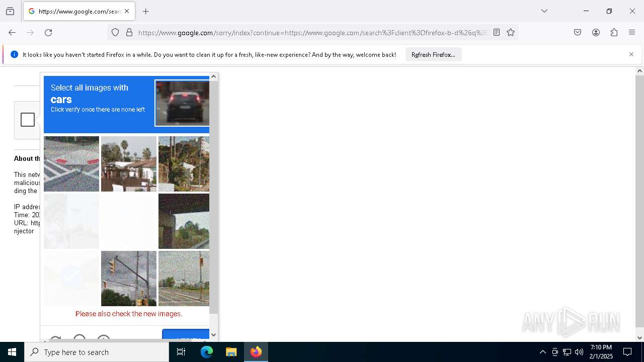The width and height of the screenshot is (644, 362).
Task: Close the Google search tab
Action: [x=127, y=11]
